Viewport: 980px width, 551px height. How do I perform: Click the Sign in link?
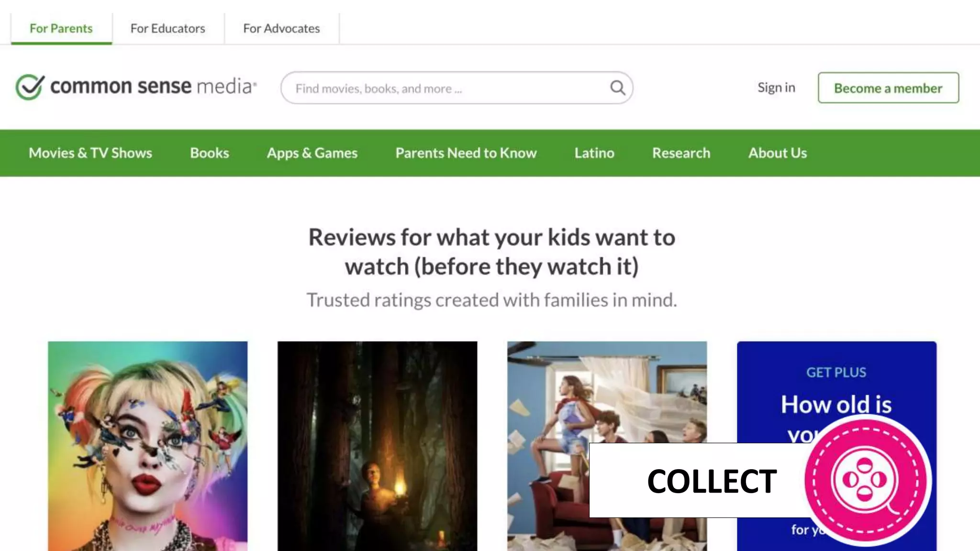click(776, 88)
